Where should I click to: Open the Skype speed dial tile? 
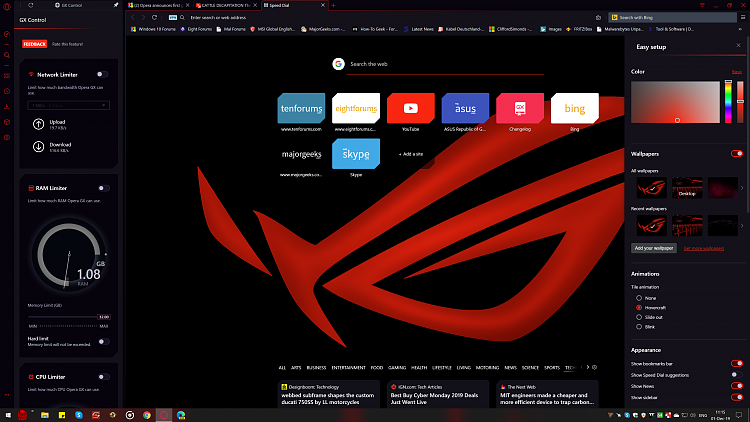355,155
